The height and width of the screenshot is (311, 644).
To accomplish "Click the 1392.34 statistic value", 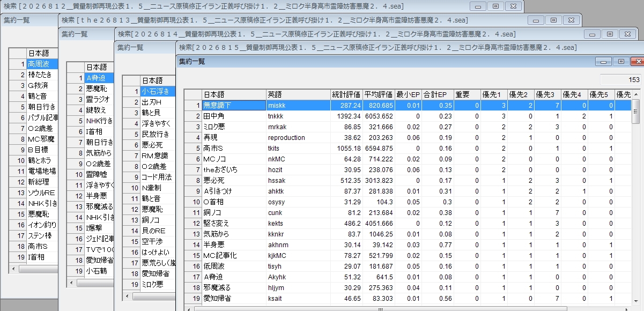I will click(346, 116).
